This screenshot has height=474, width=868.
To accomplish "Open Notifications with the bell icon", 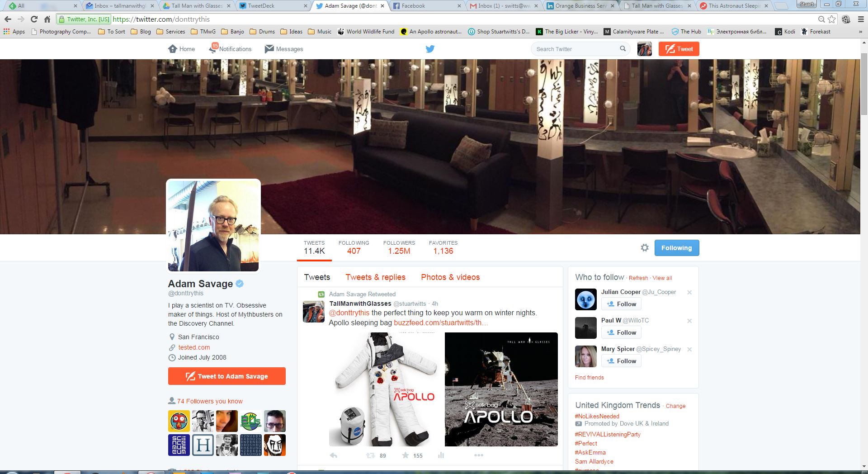I will 213,49.
